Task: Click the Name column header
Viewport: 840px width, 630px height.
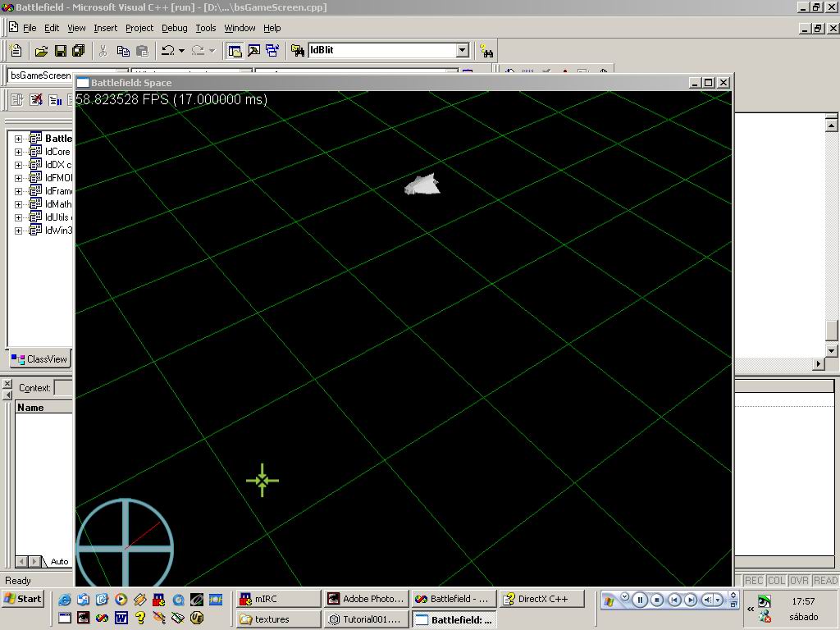Action: point(43,407)
